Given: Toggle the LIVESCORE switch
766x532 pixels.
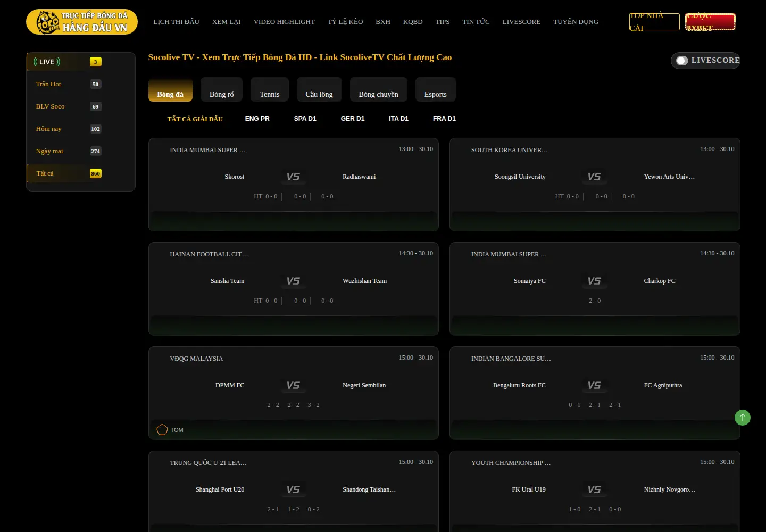Looking at the screenshot, I should tap(682, 61).
